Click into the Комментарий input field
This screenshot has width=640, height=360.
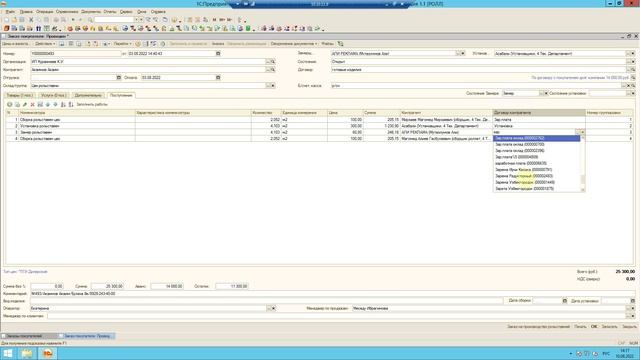(332, 294)
